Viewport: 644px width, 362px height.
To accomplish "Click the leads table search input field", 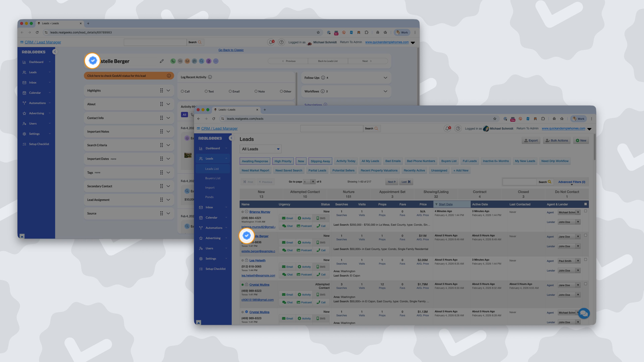I will click(x=519, y=182).
